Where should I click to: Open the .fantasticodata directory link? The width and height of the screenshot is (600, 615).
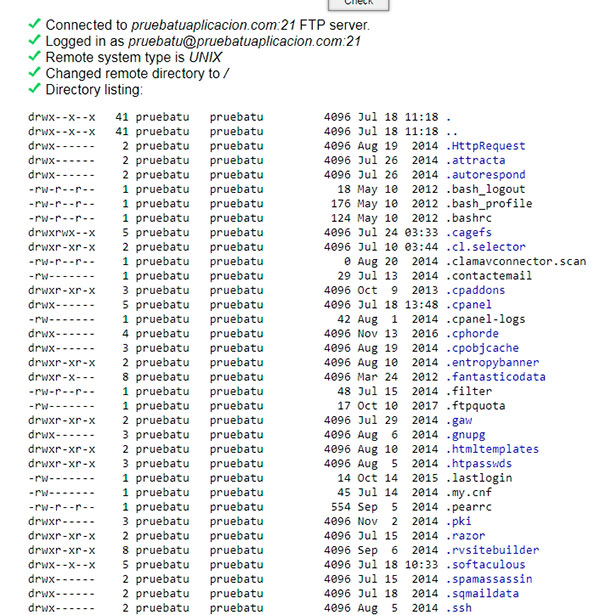pos(496,377)
